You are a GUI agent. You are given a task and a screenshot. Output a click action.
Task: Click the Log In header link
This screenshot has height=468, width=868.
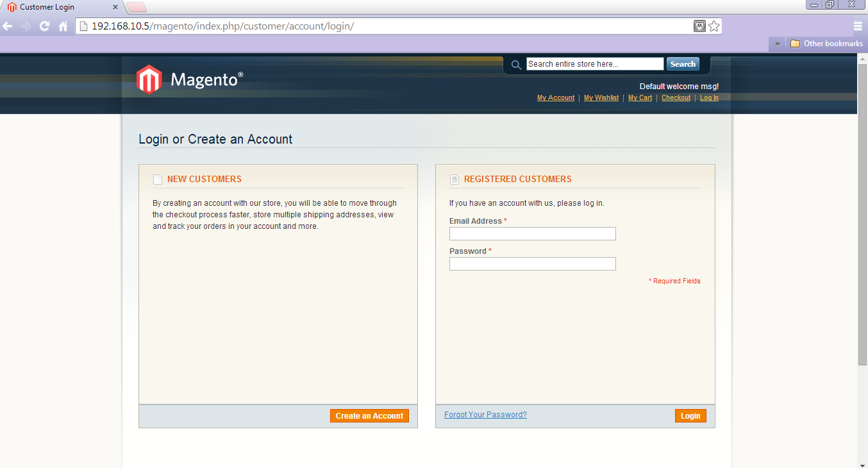click(709, 98)
